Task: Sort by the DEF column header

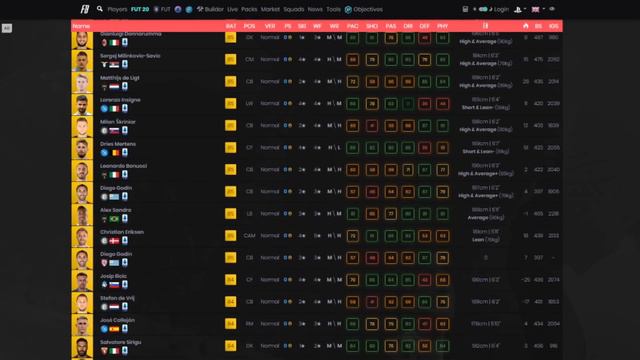Action: [424, 26]
